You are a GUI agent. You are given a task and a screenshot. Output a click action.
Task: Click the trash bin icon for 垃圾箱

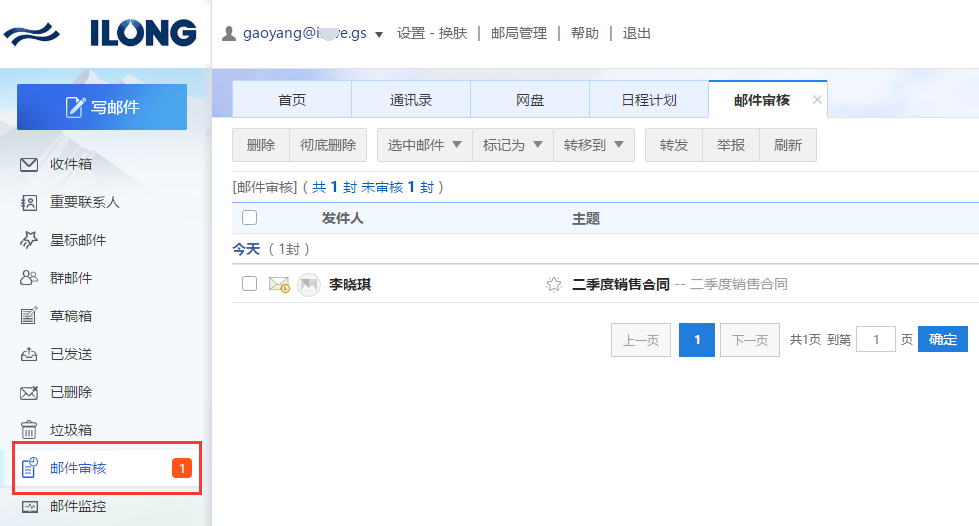click(29, 430)
